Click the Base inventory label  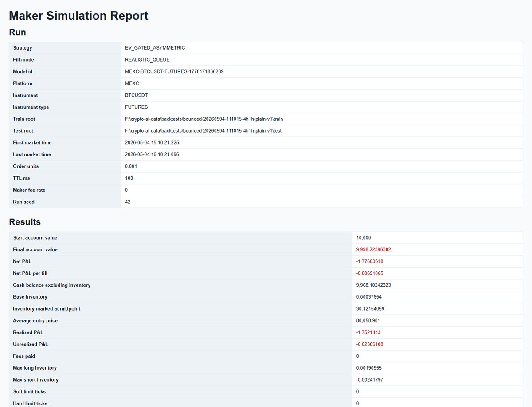coord(30,297)
